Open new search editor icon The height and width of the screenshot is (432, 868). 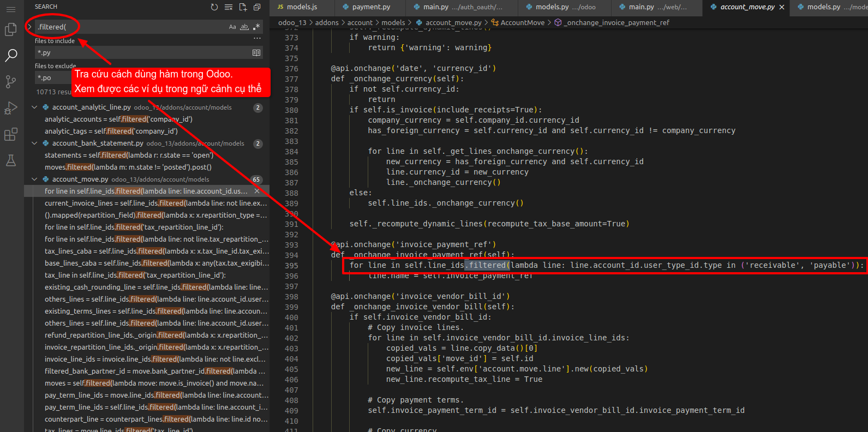[x=243, y=7]
